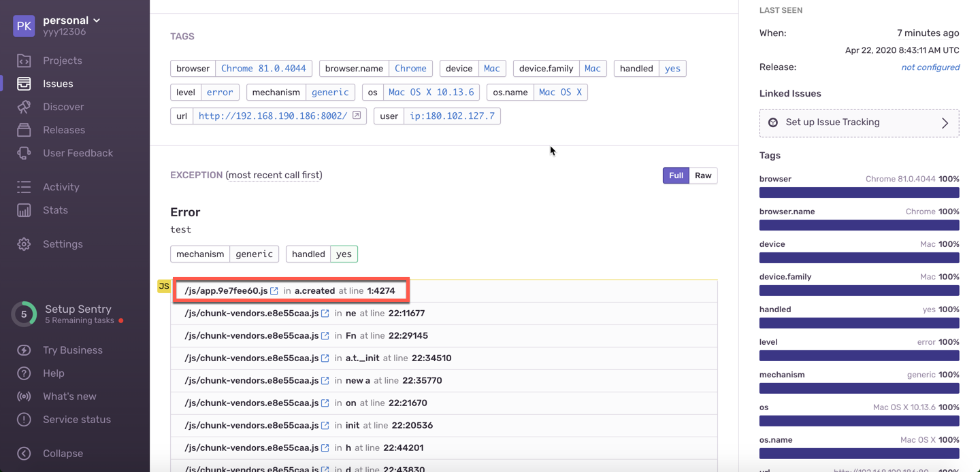Go to Issues in the sidebar
The image size is (980, 472).
point(58,84)
